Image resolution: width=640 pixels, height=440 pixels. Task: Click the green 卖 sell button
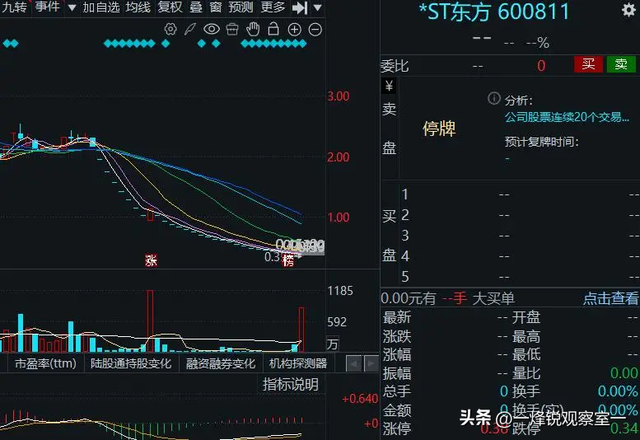(621, 64)
